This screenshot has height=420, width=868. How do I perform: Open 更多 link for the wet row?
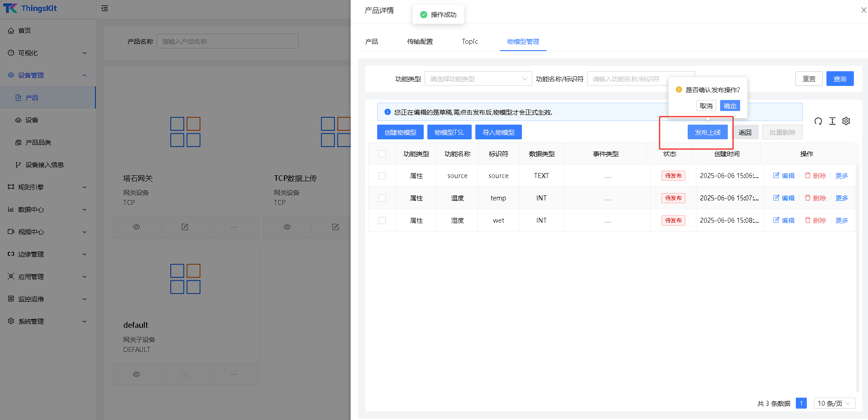coord(842,220)
